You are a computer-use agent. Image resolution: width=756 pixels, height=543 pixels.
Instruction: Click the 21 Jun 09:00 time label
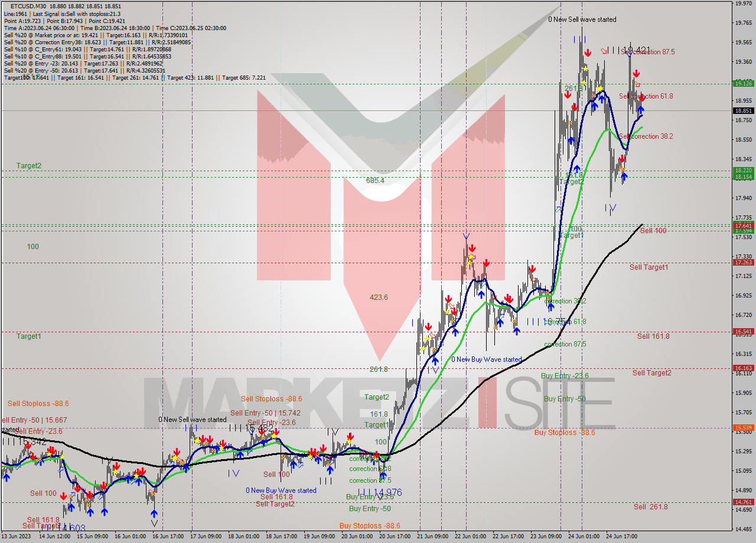coord(433,537)
